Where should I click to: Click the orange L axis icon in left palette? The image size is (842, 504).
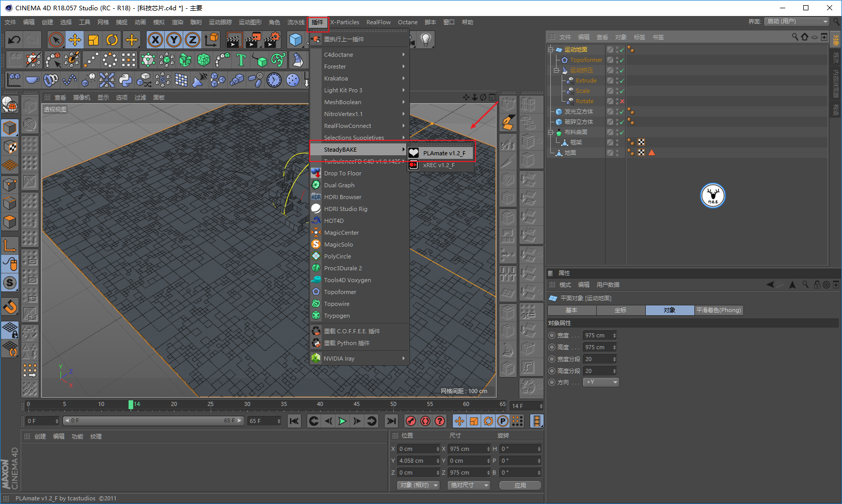pyautogui.click(x=10, y=245)
